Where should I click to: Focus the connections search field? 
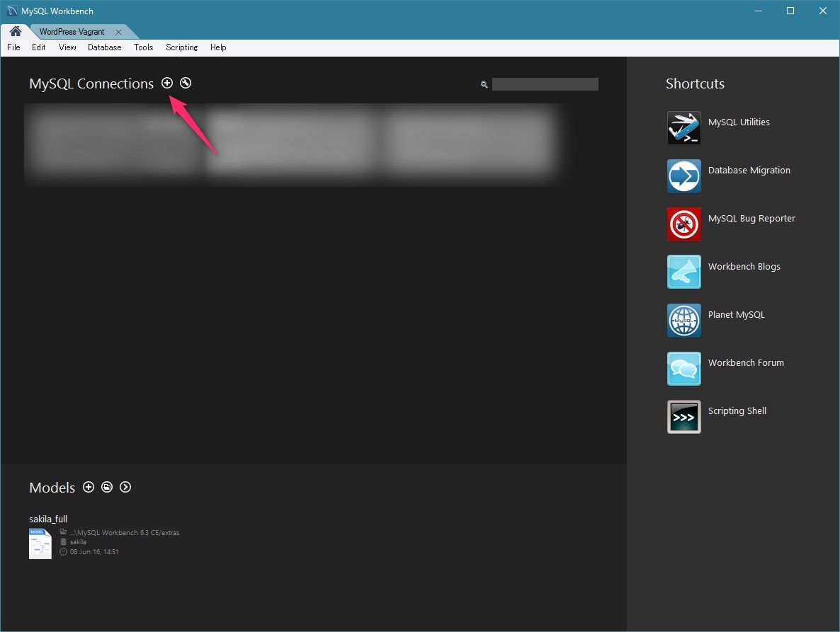pos(545,84)
